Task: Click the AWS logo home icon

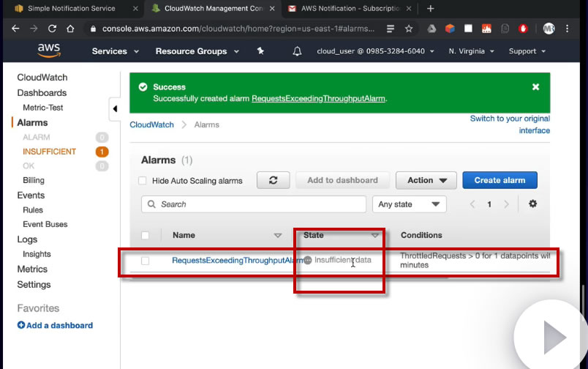Action: coord(49,51)
